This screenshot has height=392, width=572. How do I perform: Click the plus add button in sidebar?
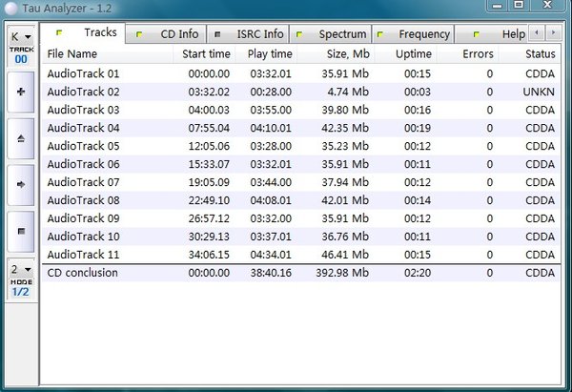pos(21,92)
